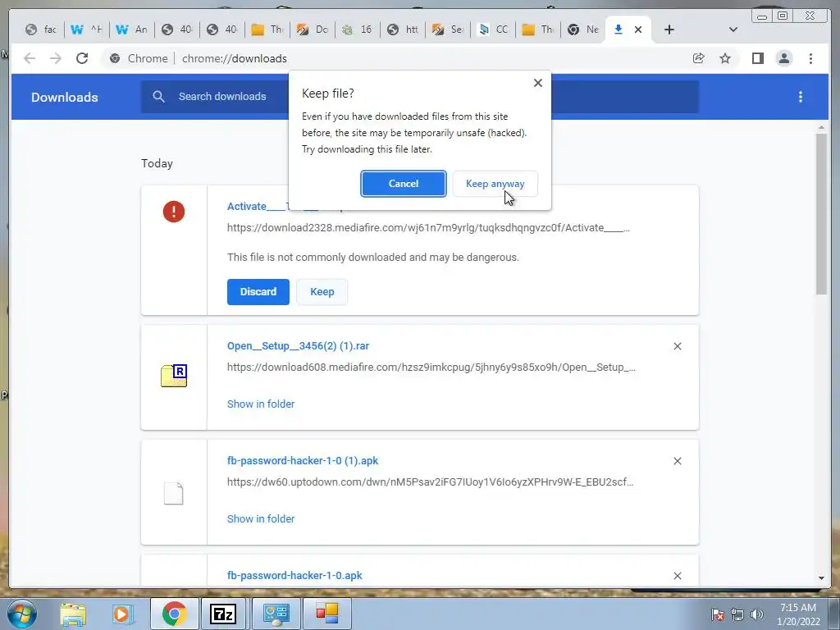Open the Chrome three-dot menu

[810, 58]
